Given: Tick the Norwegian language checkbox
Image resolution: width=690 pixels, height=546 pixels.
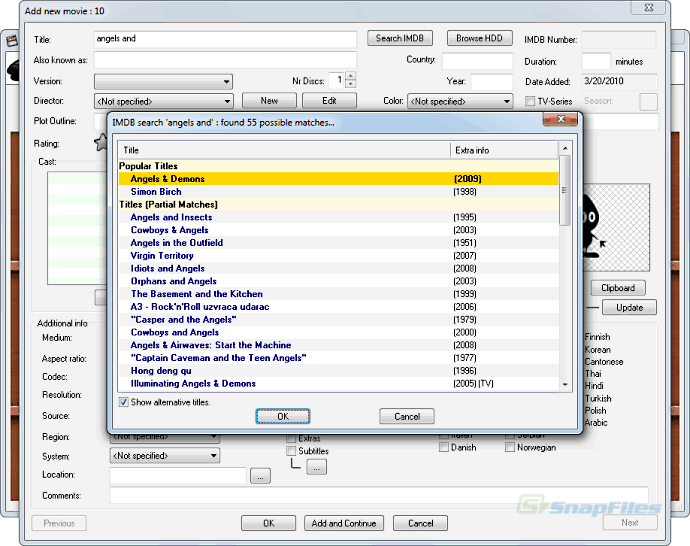Looking at the screenshot, I should pyautogui.click(x=510, y=447).
